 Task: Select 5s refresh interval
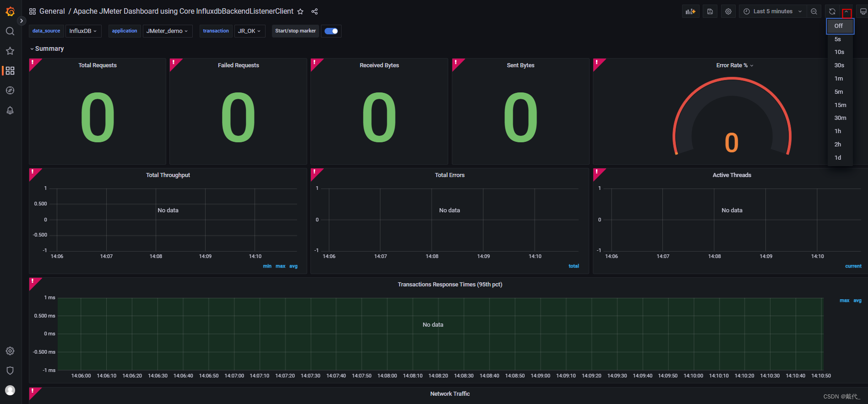point(840,39)
